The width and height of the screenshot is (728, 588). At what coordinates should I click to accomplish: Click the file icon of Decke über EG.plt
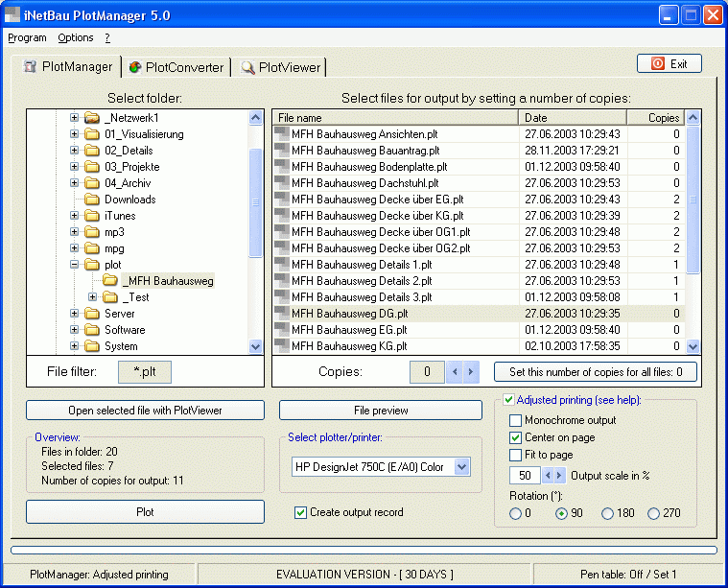pos(282,199)
